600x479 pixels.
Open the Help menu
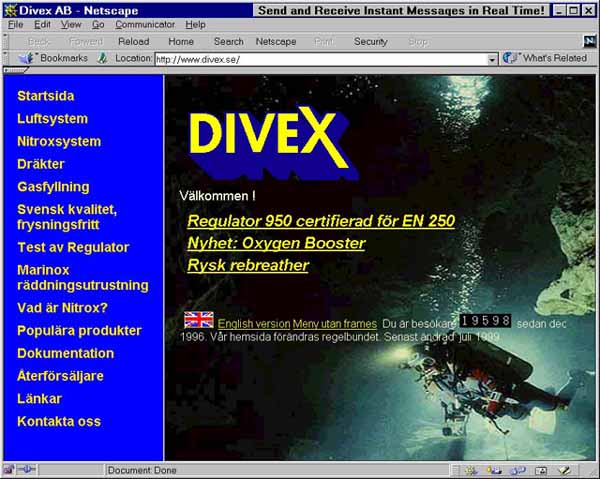[196, 24]
